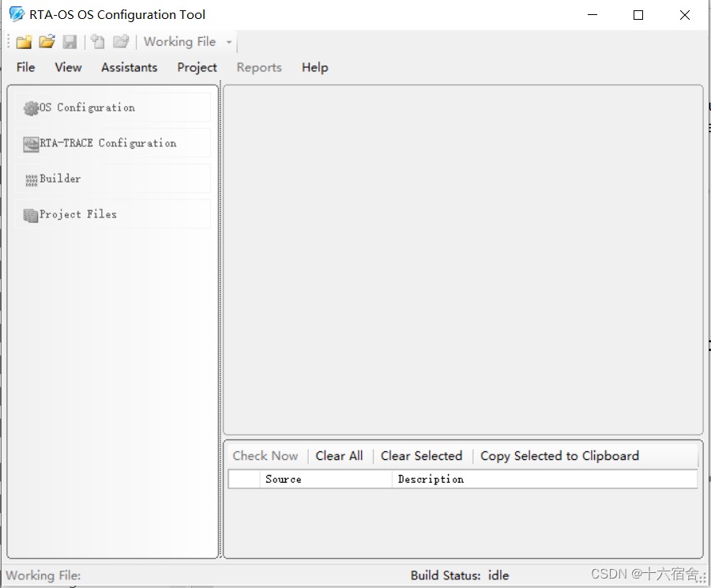This screenshot has height=588, width=711.
Task: Open the Project menu
Action: point(197,67)
